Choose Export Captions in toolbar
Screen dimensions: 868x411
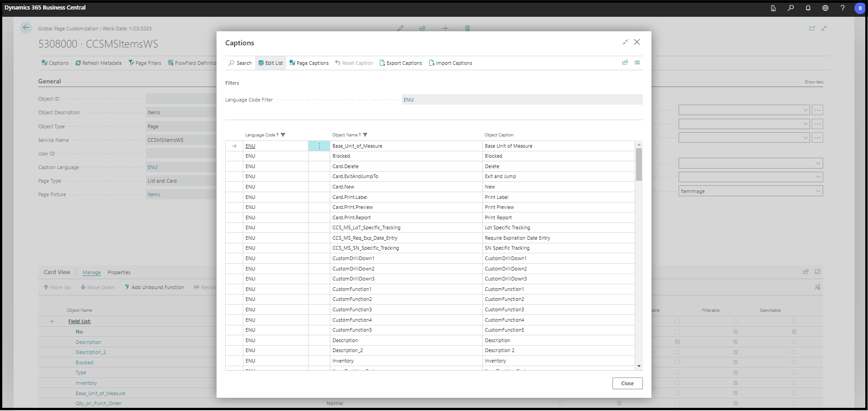coord(400,63)
